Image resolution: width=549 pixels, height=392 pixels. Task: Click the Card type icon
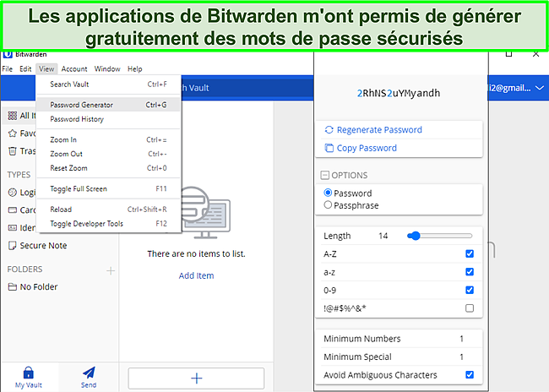(13, 210)
